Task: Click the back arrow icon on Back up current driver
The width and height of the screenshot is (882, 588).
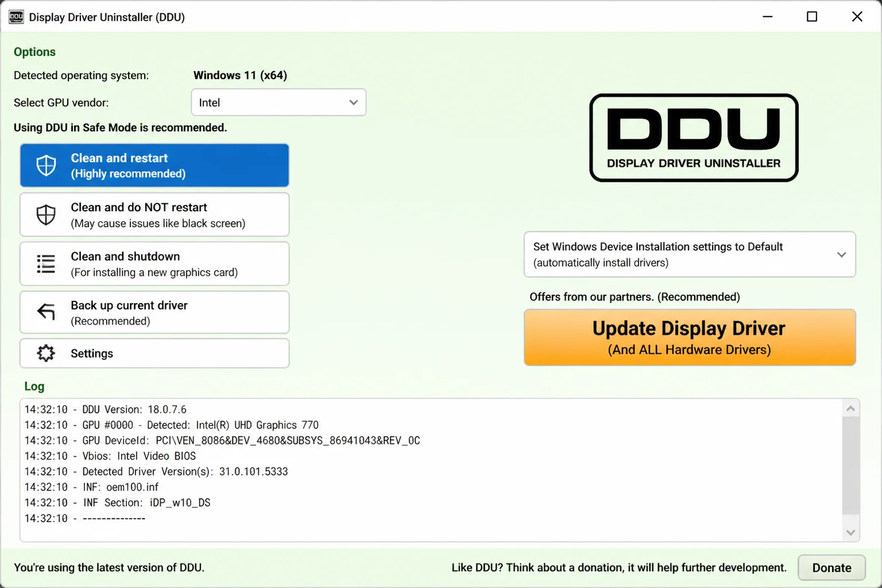Action: pos(46,312)
